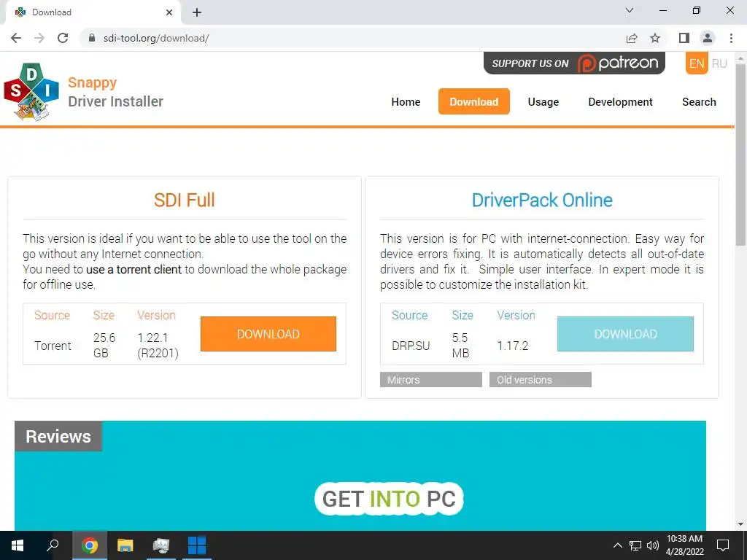Click the blue tiles taskbar app icon
747x560 pixels.
coord(197,545)
